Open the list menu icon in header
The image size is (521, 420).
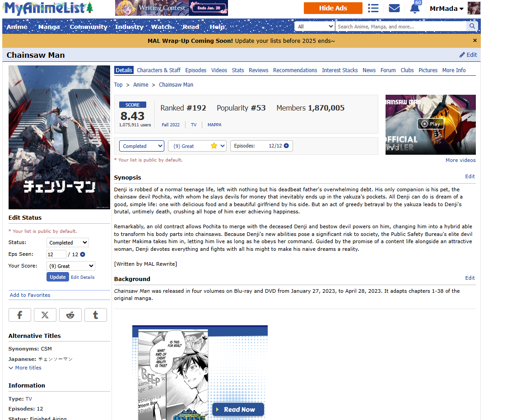(x=373, y=8)
